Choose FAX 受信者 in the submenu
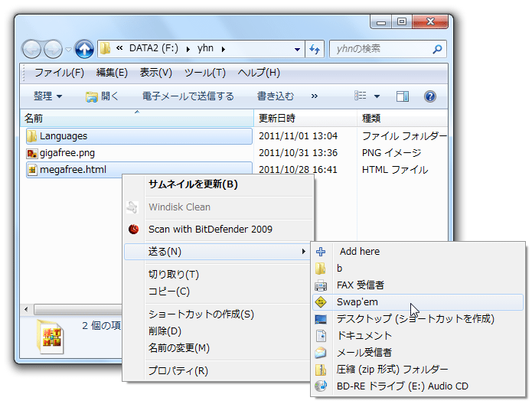 click(x=418, y=285)
